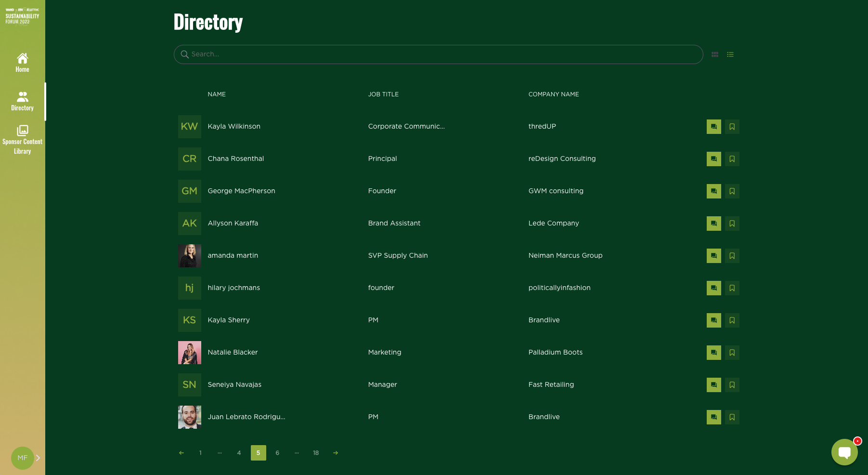Open Kayla Wilkinson's name
868x475 pixels.
coord(234,126)
